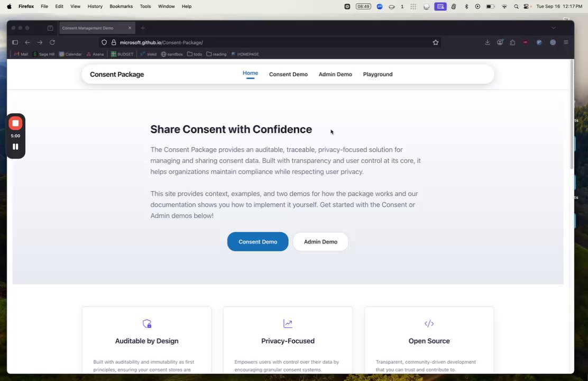Open the Firefox downloads icon
588x381 pixels.
click(x=487, y=42)
